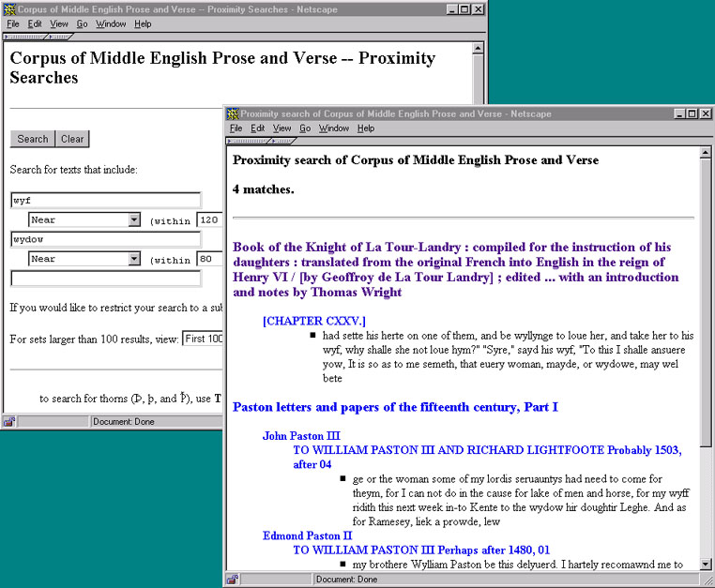The width and height of the screenshot is (715, 588).
Task: Open the Go menu in results window
Action: 305,128
